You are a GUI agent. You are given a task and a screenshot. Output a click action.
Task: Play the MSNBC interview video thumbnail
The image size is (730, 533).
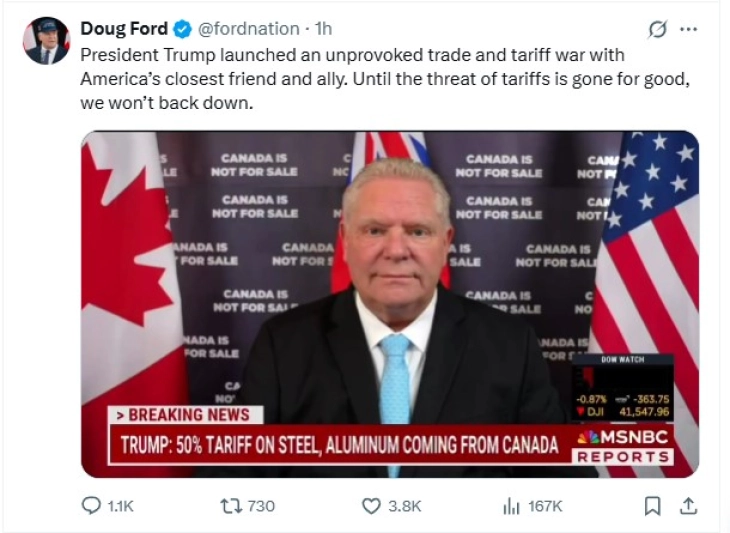(x=389, y=300)
